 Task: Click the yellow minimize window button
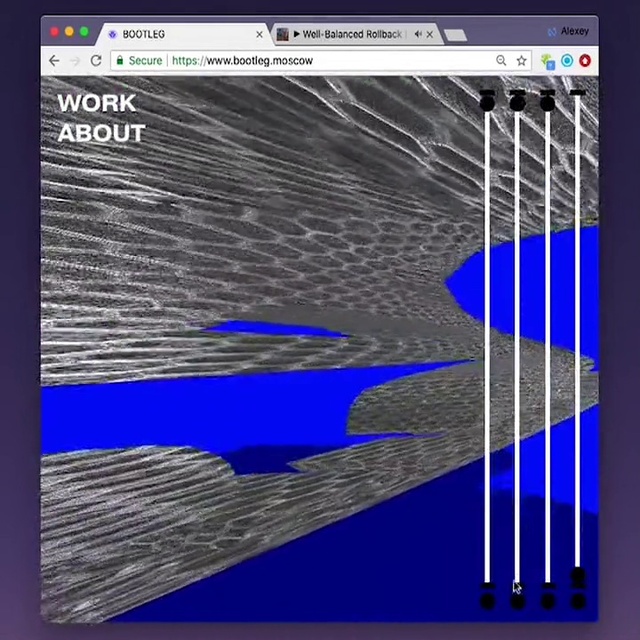(x=69, y=31)
